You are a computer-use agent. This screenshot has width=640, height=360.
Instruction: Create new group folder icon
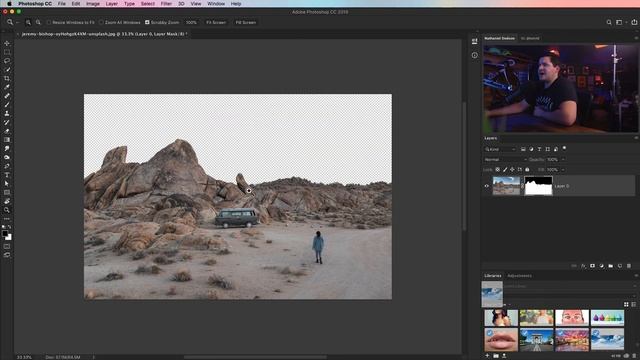(611, 266)
